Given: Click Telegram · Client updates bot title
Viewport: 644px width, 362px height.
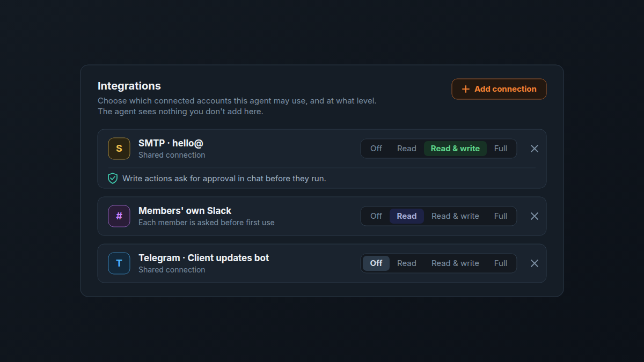Looking at the screenshot, I should (x=204, y=258).
